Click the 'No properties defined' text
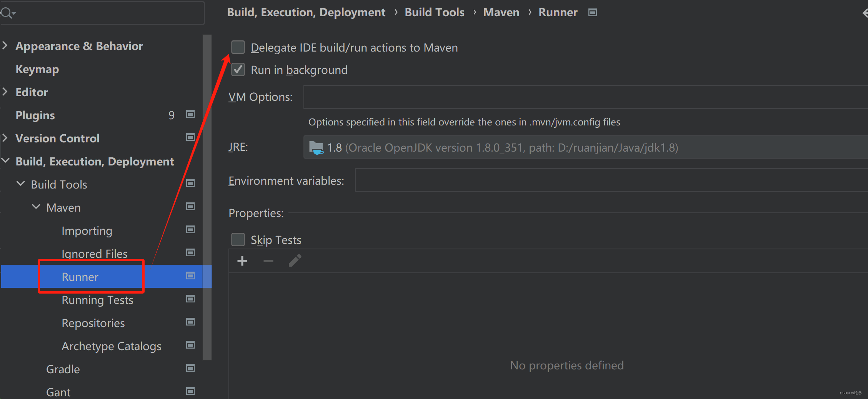Screen dimensions: 868x399 [x=567, y=365]
